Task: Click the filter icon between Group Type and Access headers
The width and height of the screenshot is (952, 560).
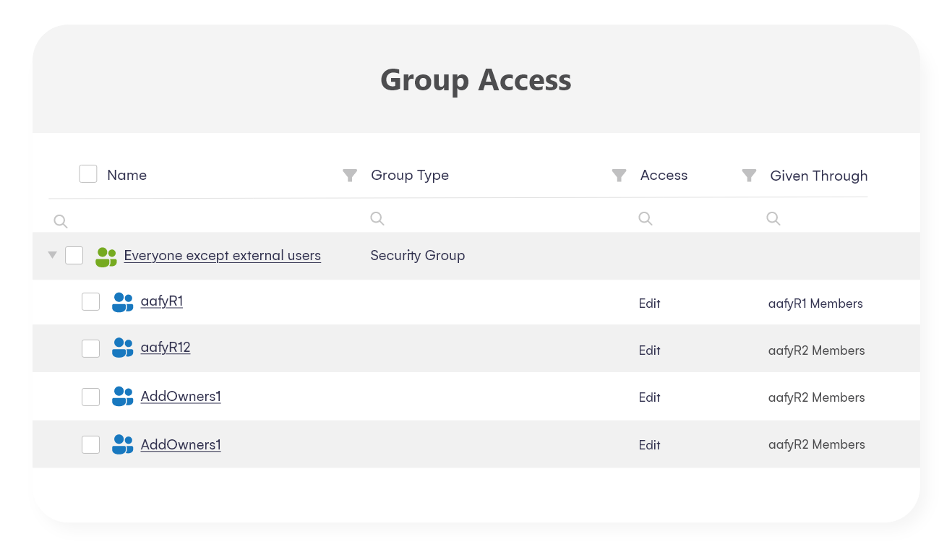Action: [619, 176]
